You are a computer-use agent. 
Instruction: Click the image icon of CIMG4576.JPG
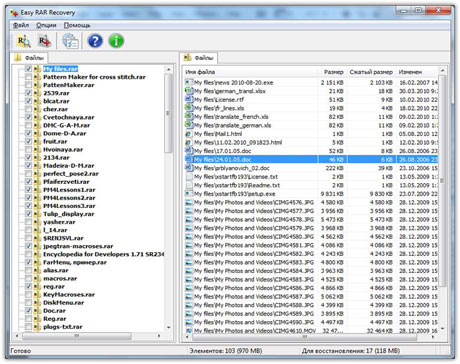pos(189,202)
